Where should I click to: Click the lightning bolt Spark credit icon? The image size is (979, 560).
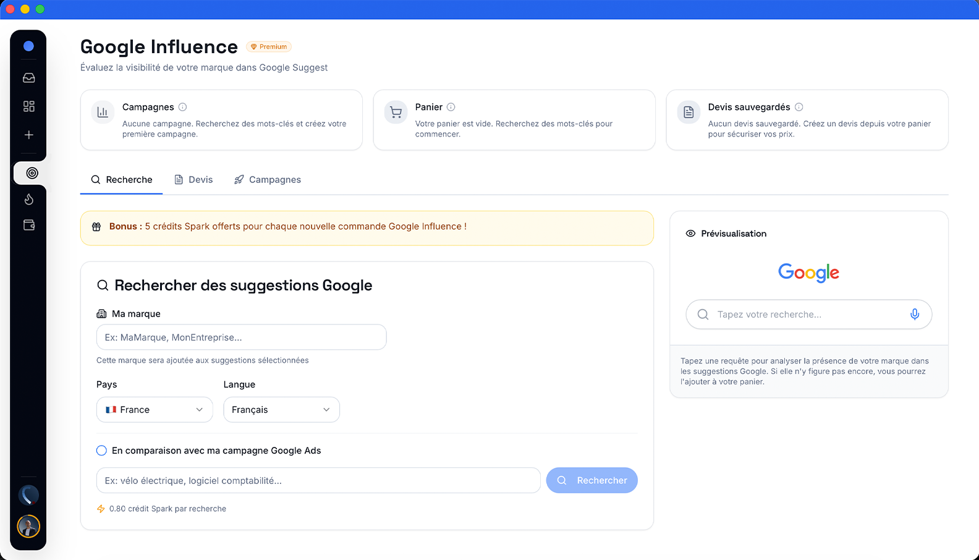click(101, 509)
